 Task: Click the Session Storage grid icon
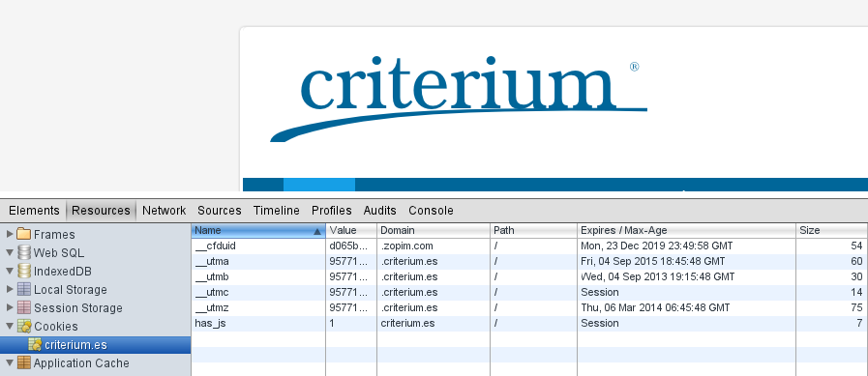[x=24, y=307]
